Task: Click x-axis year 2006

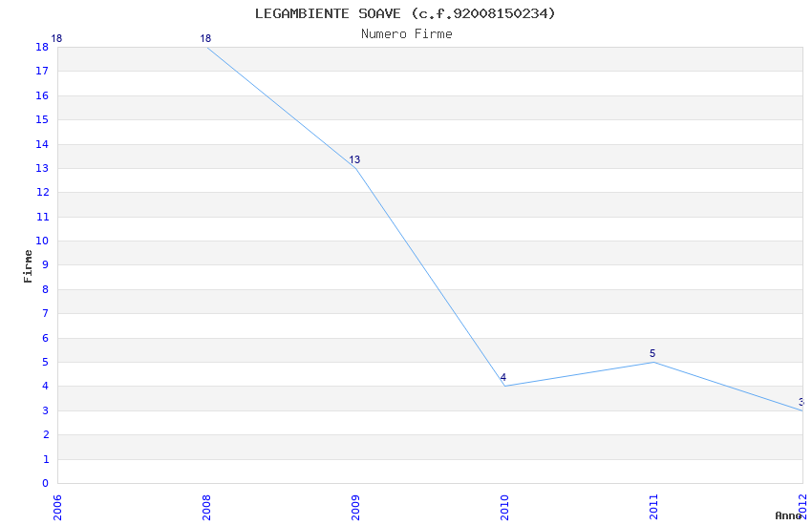Action: (x=57, y=507)
